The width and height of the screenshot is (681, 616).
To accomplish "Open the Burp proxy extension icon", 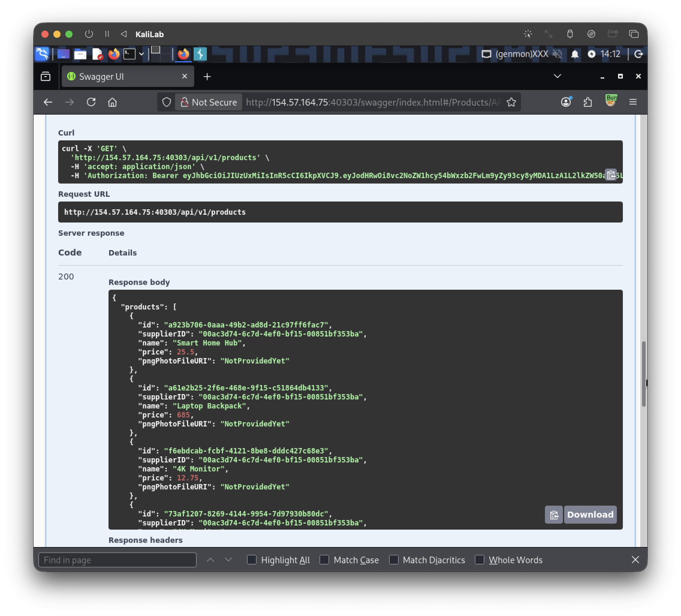I will click(x=611, y=101).
